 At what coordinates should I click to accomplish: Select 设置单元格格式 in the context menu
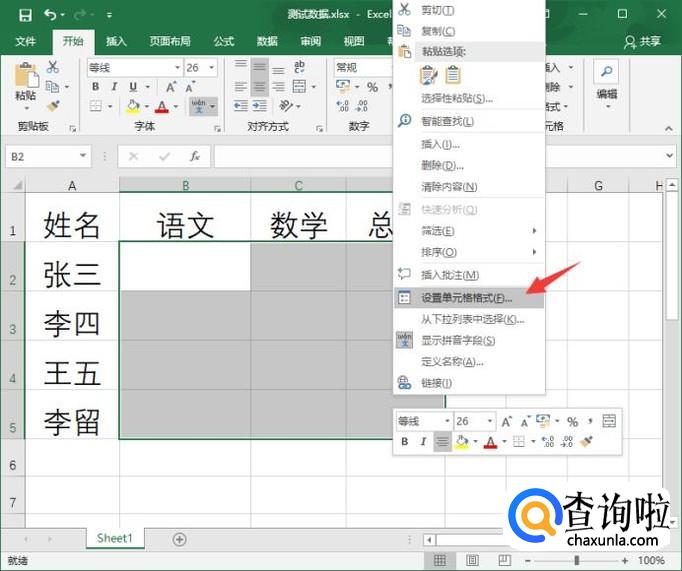[x=466, y=297]
